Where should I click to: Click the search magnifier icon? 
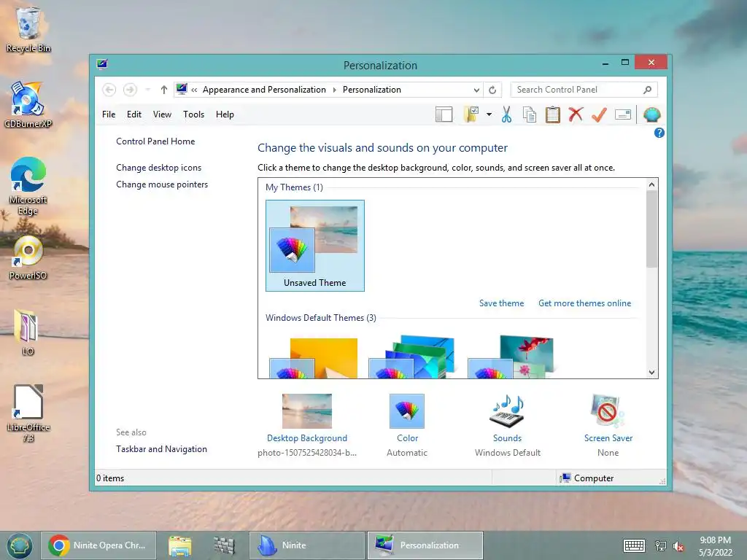[x=647, y=90]
